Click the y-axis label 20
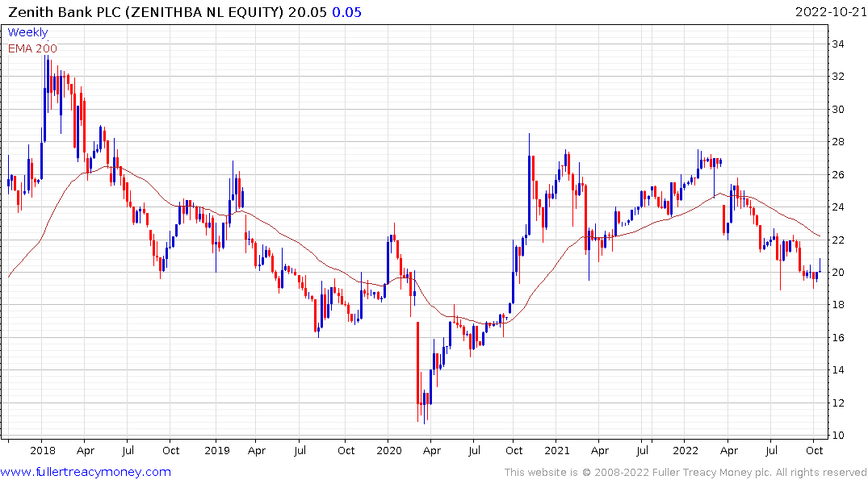 click(838, 273)
